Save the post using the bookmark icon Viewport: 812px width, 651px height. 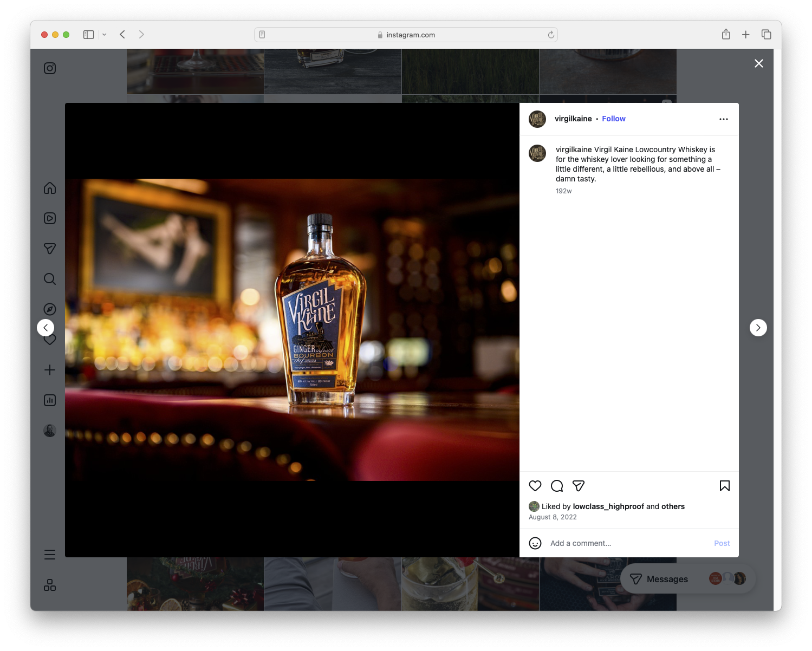[x=725, y=486]
